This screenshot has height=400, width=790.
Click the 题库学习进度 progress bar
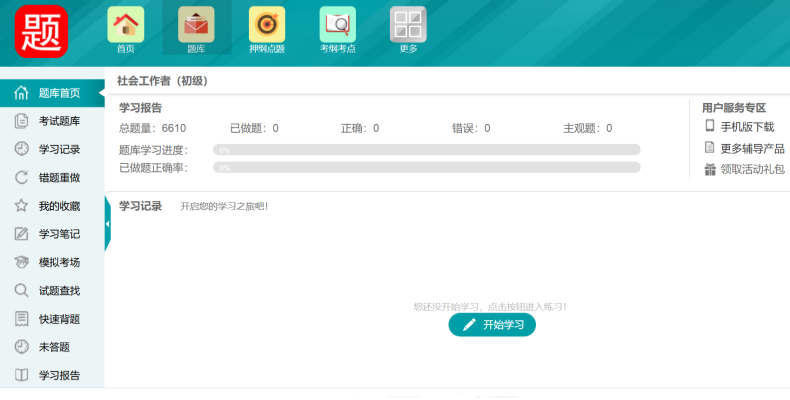click(426, 150)
